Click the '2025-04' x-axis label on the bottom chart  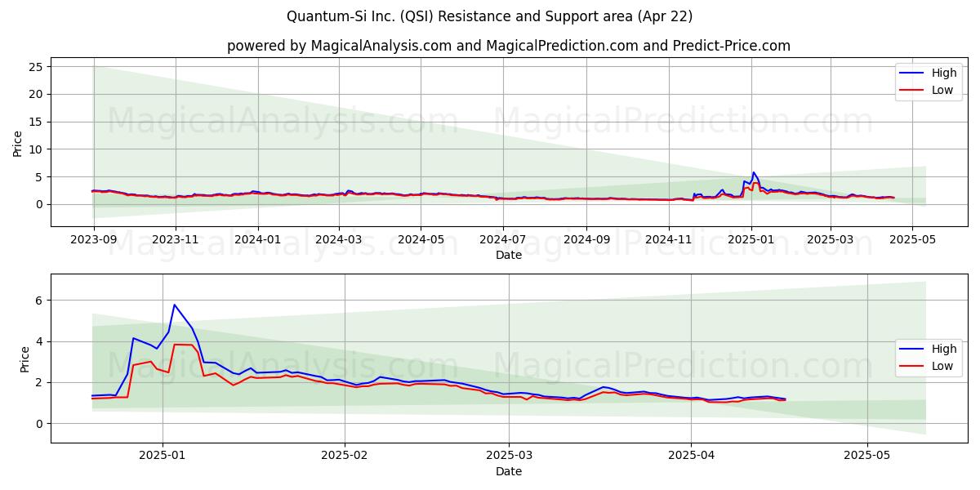(691, 457)
